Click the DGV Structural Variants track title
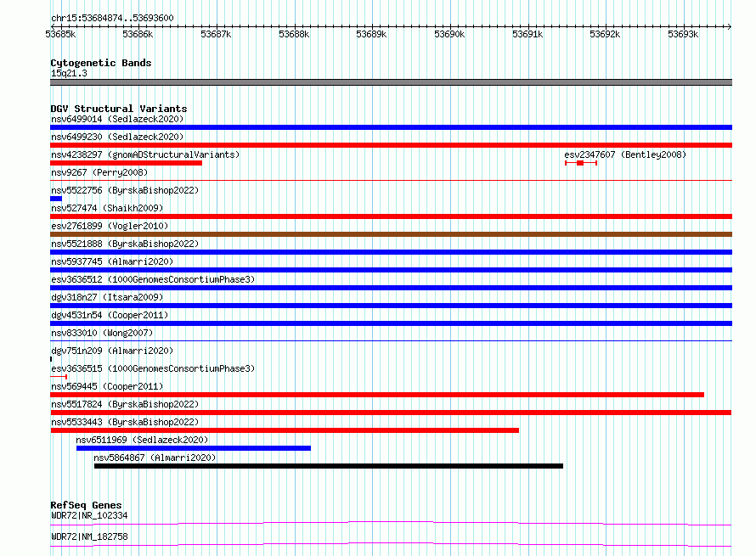The width and height of the screenshot is (756, 556). pyautogui.click(x=119, y=109)
